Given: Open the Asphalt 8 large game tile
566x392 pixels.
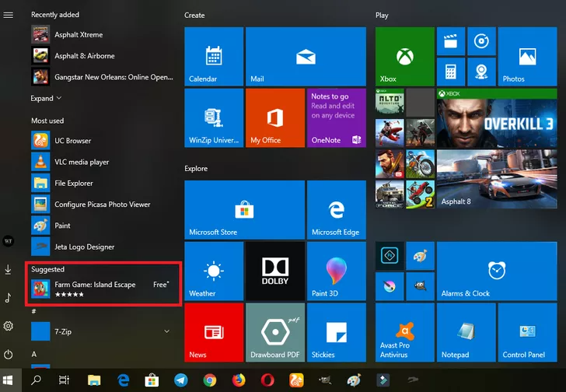Looking at the screenshot, I should click(497, 179).
